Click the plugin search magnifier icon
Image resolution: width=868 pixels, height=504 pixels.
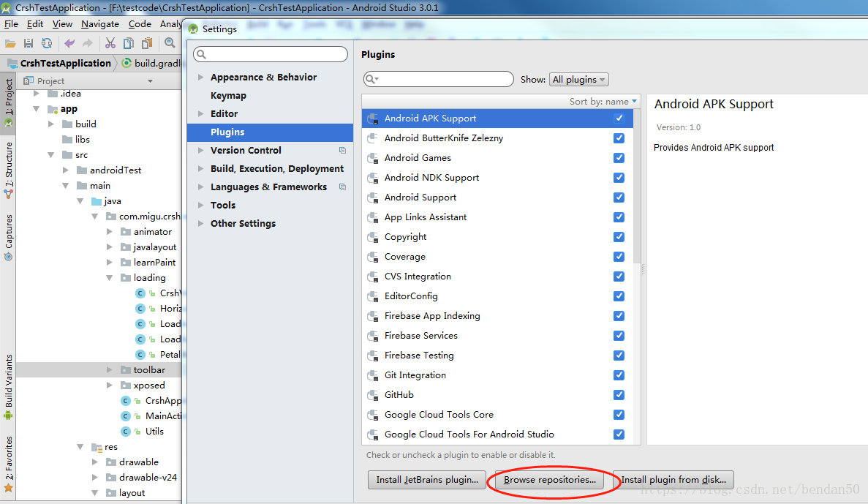371,79
